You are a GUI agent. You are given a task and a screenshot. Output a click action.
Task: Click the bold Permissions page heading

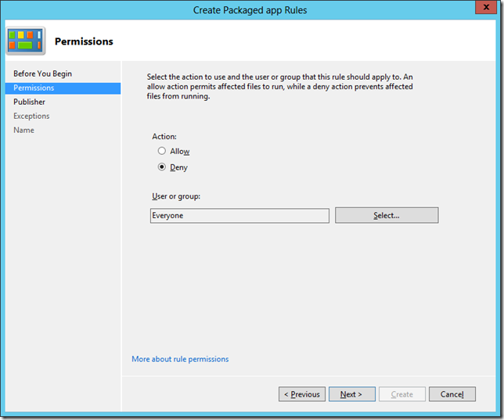pos(84,41)
